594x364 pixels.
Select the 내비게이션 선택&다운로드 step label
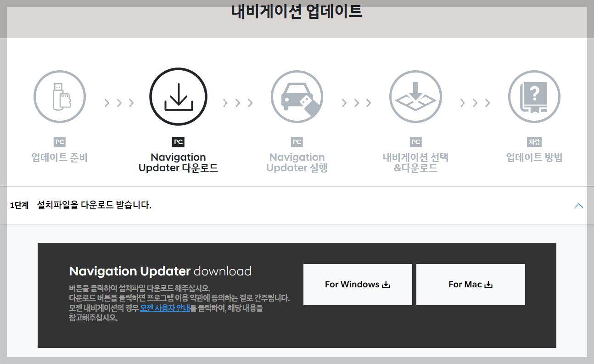point(415,162)
